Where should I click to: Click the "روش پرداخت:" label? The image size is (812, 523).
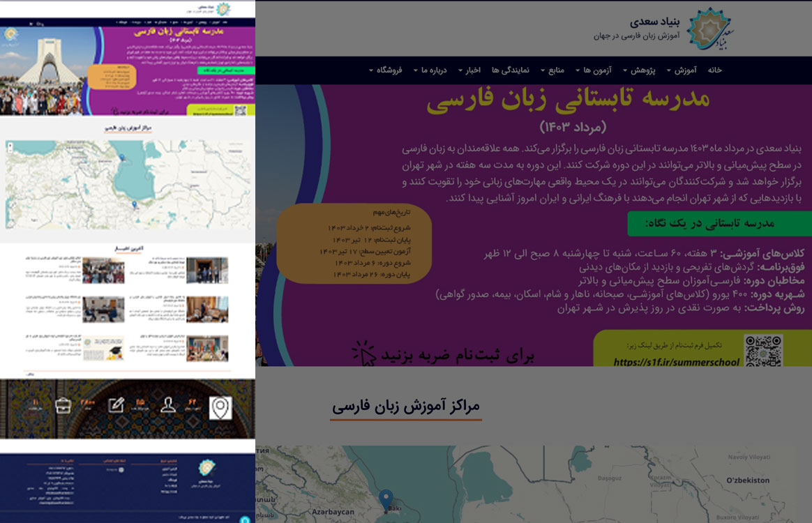tap(775, 308)
